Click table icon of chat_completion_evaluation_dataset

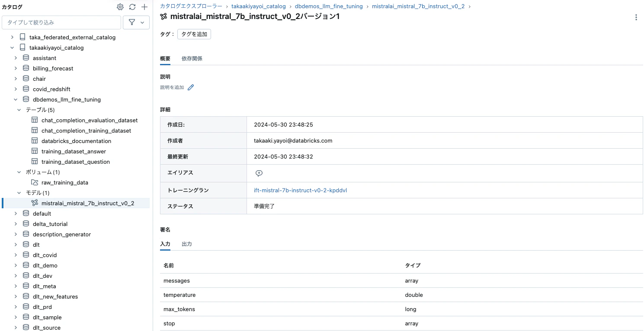(35, 120)
